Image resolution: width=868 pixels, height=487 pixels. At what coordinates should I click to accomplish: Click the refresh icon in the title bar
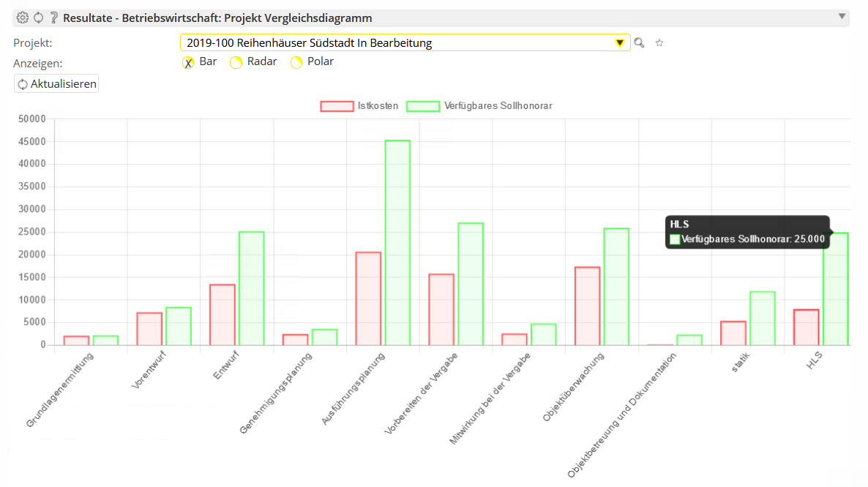click(x=38, y=18)
